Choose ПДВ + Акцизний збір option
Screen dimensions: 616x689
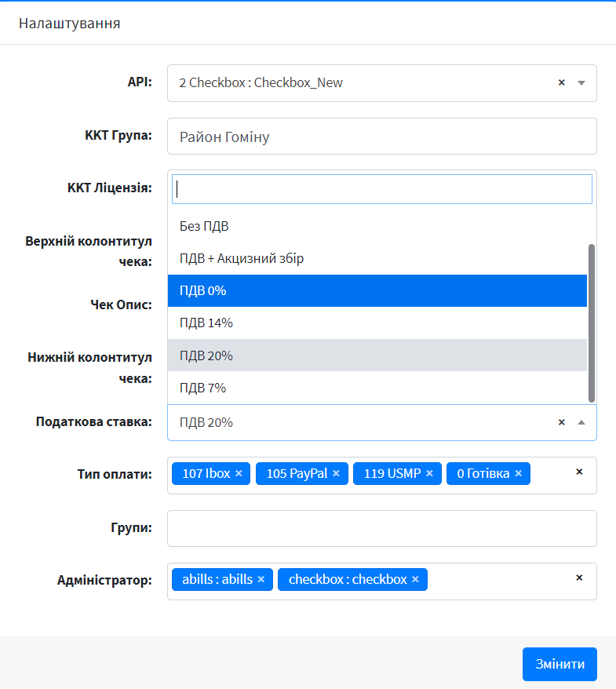(x=242, y=259)
